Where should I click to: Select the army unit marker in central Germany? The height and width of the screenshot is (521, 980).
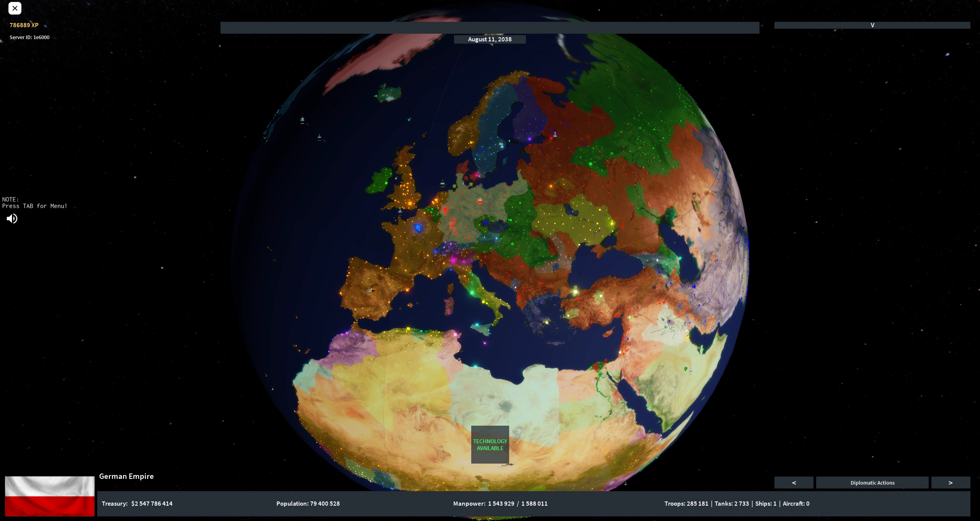pos(480,200)
